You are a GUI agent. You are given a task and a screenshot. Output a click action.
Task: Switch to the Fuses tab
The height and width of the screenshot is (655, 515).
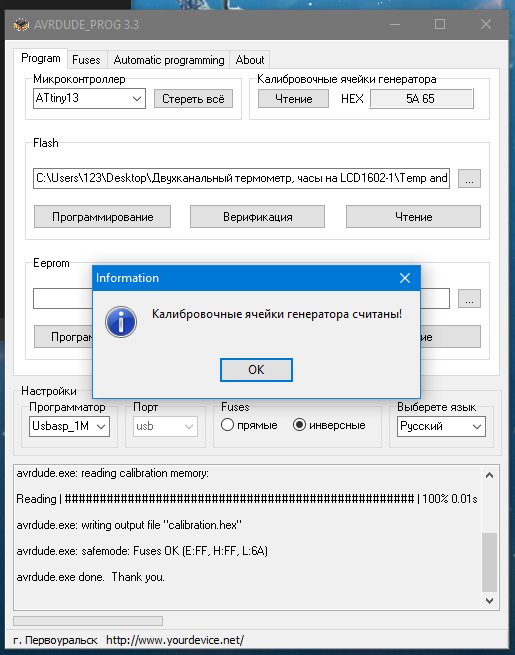point(86,60)
